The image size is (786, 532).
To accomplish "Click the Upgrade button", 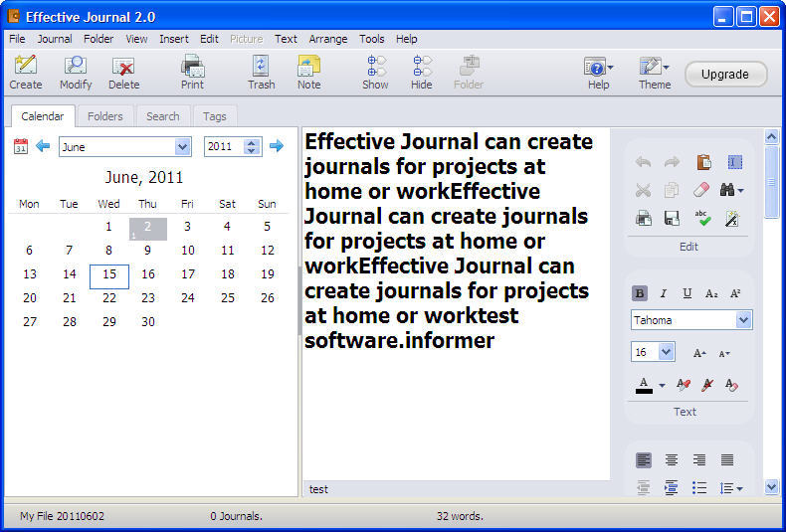I will point(725,75).
